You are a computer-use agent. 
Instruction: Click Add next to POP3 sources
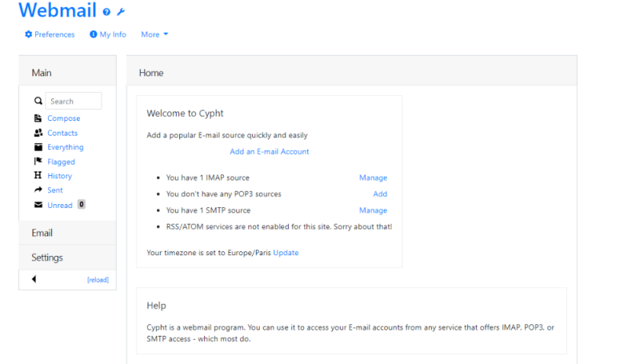coord(380,194)
